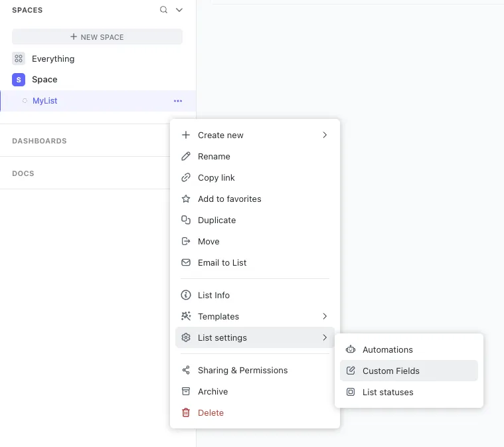
Task: Expand the Create new submenu arrow
Action: point(325,135)
